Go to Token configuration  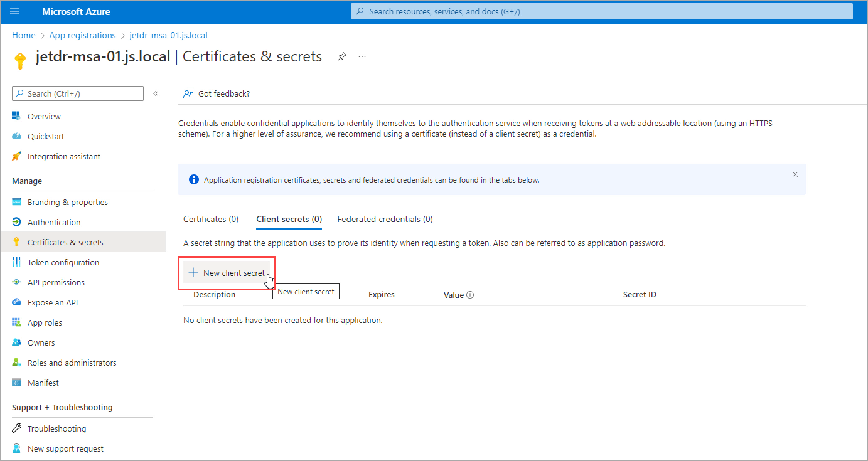(63, 262)
